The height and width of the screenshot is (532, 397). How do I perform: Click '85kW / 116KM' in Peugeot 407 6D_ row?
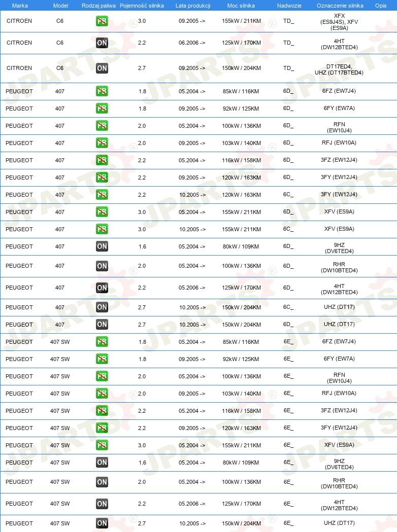tap(241, 91)
